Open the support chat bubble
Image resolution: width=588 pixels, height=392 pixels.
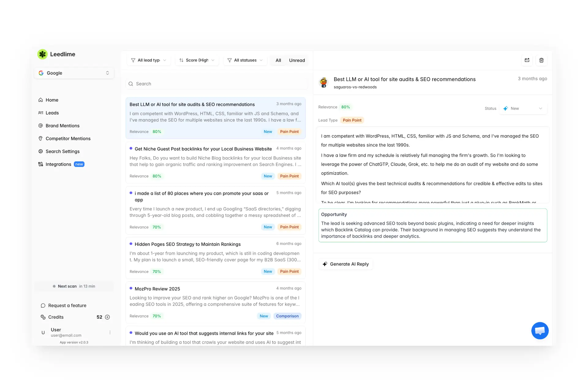(540, 331)
